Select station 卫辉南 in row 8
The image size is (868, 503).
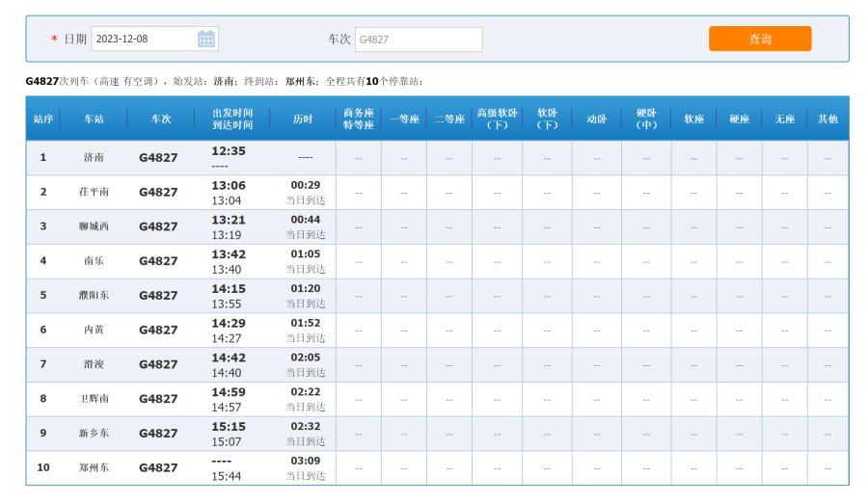[94, 399]
